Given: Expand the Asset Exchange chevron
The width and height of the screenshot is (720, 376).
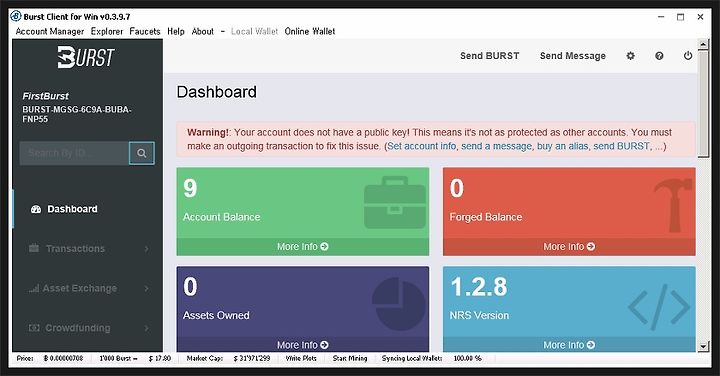Looking at the screenshot, I should point(146,288).
